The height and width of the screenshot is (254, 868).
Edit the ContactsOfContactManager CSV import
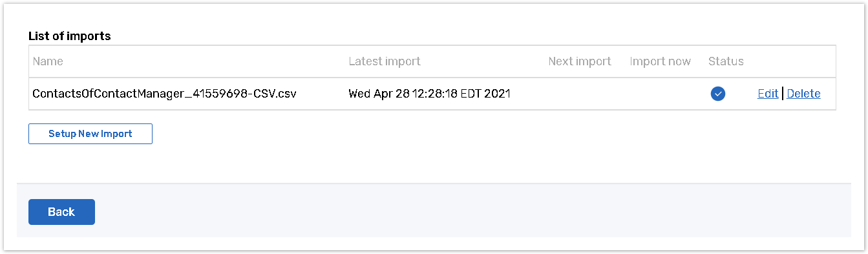point(768,94)
